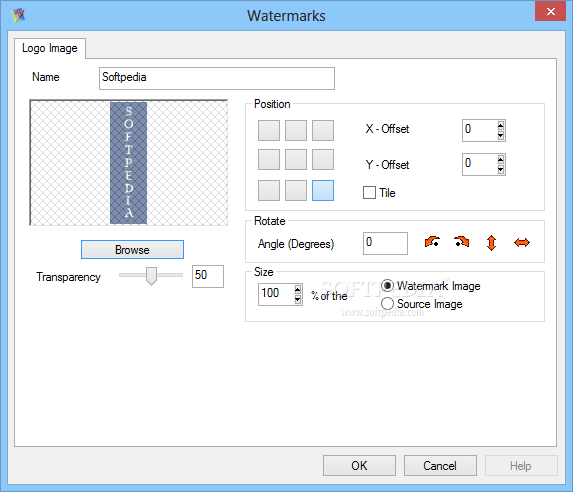Image resolution: width=573 pixels, height=492 pixels.
Task: Click the Transparency slider thumb
Action: pos(151,276)
